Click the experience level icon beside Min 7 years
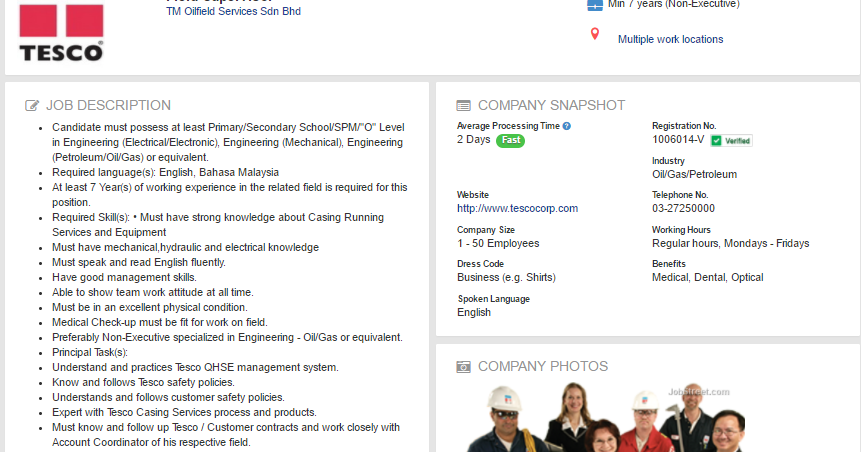The height and width of the screenshot is (452, 861). coord(595,4)
